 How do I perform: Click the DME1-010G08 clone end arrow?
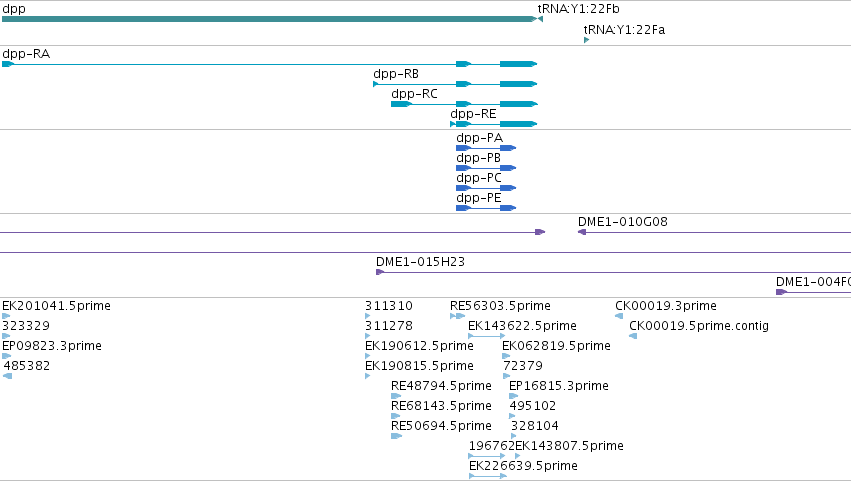(x=582, y=232)
